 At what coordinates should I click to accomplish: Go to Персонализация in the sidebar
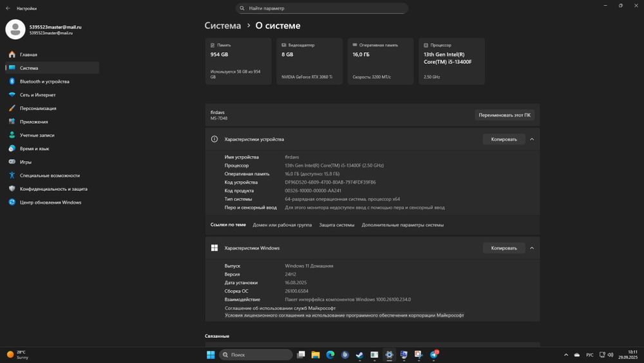37,108
